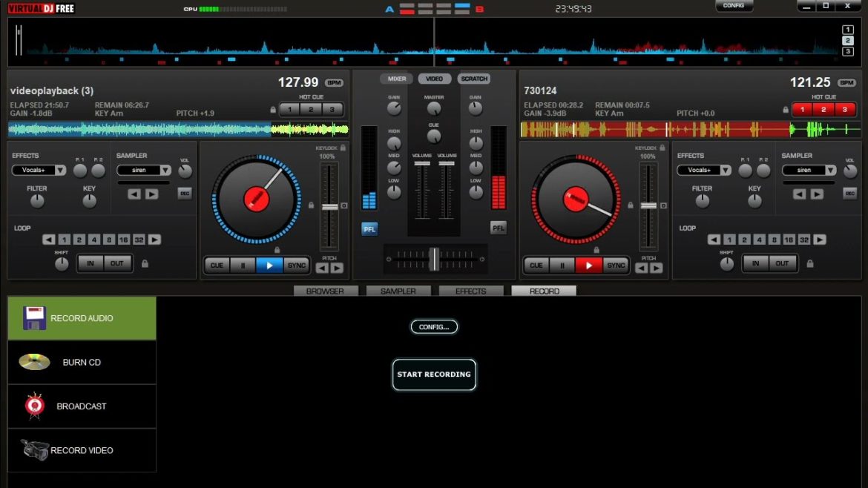The image size is (868, 488).
Task: Enable PFL monitoring on deck A
Action: click(x=369, y=228)
